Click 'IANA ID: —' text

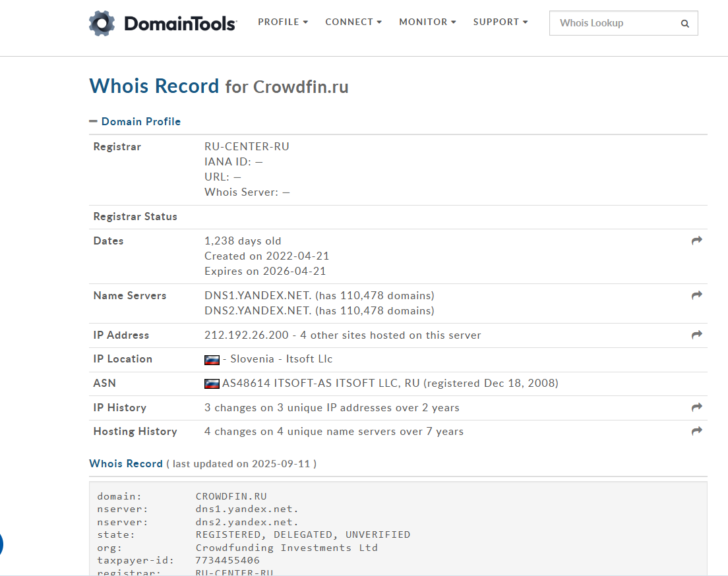click(x=233, y=162)
